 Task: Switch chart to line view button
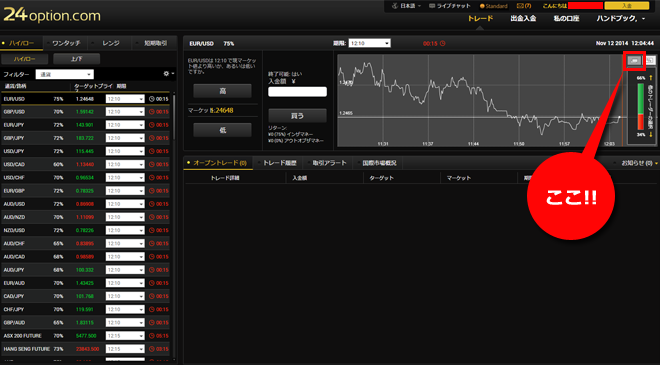click(634, 61)
